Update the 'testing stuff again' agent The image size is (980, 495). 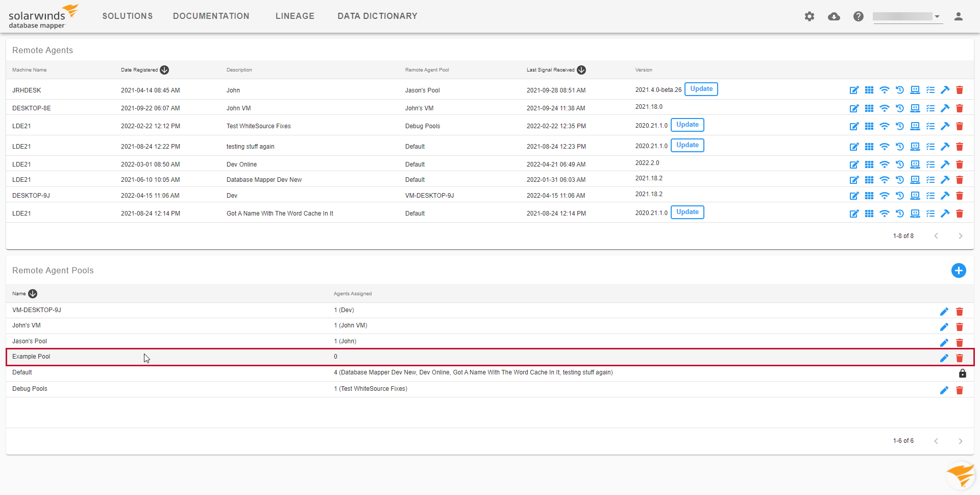point(688,145)
